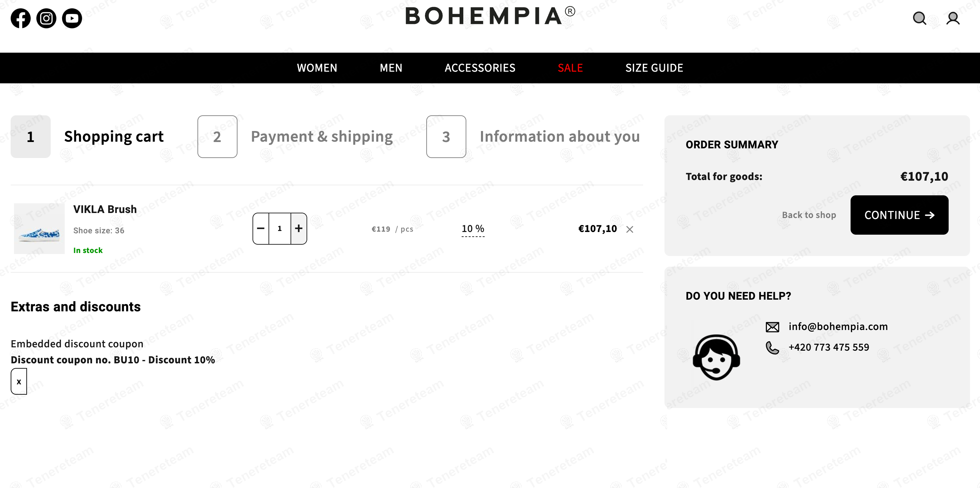The width and height of the screenshot is (980, 488).
Task: Remove discount coupon BU10 with x button
Action: click(19, 381)
